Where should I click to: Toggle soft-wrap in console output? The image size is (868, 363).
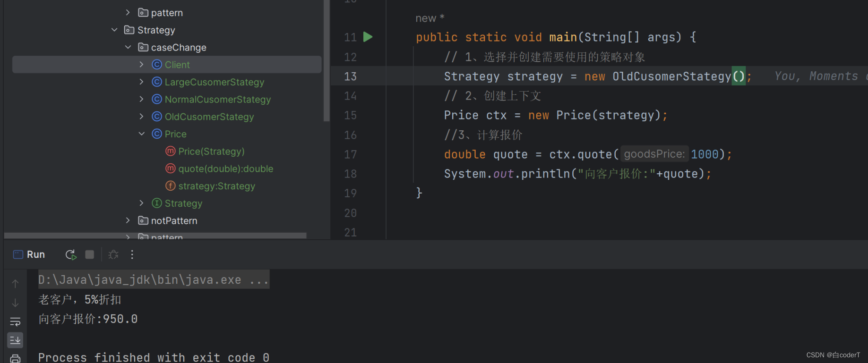point(15,322)
